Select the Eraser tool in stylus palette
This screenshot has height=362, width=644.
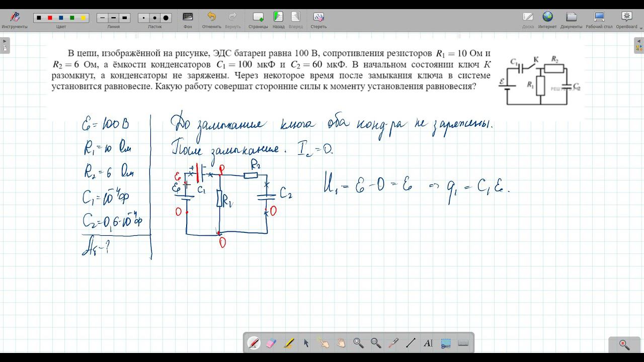pyautogui.click(x=271, y=343)
